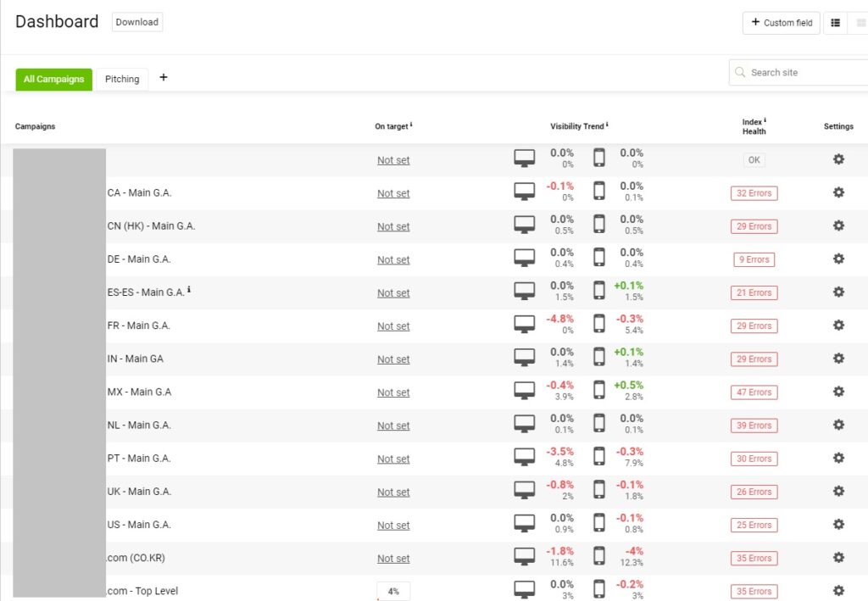Open settings gear for US - Main G.A.

pyautogui.click(x=838, y=525)
